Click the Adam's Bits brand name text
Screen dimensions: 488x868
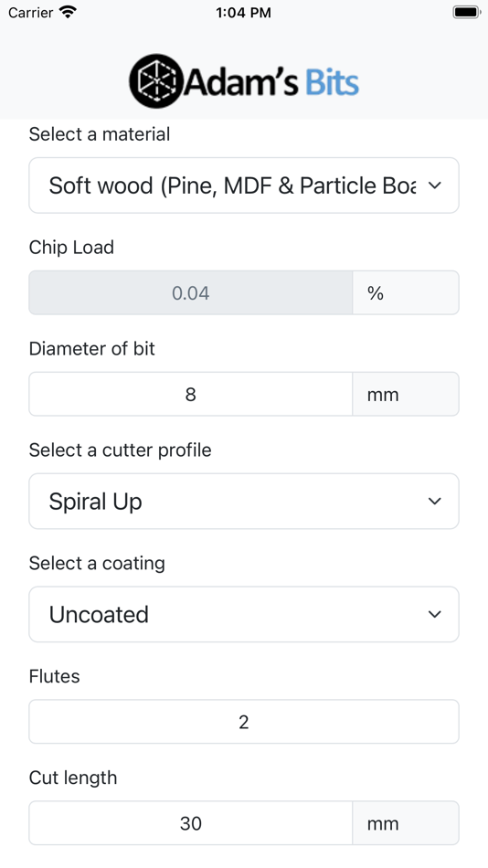point(271,82)
